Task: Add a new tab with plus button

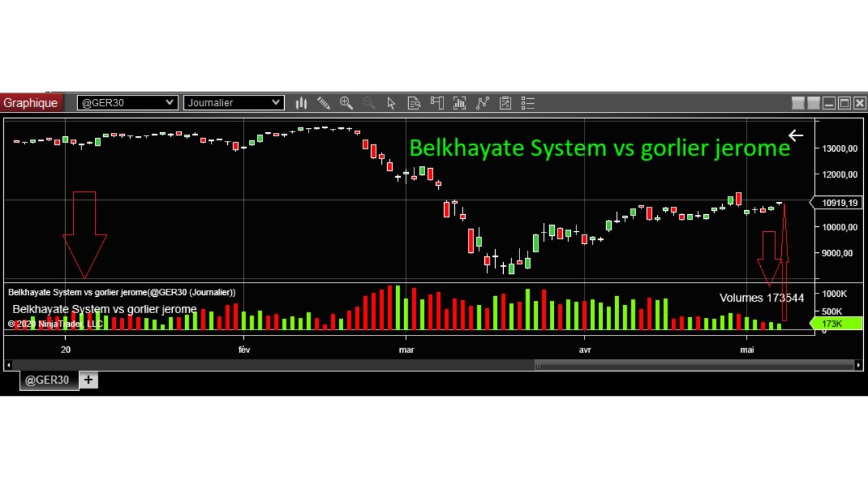Action: click(x=88, y=380)
